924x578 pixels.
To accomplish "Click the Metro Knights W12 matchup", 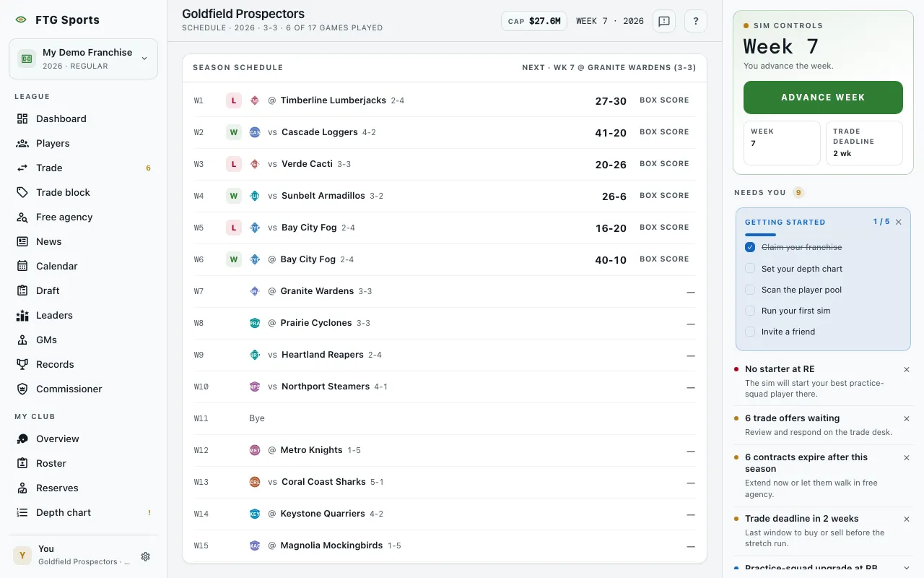I will (445, 450).
